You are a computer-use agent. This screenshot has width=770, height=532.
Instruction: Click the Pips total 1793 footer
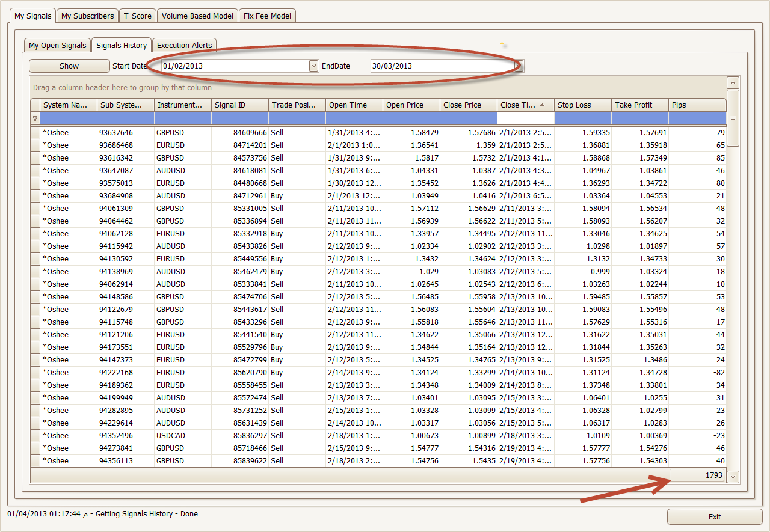pos(697,475)
